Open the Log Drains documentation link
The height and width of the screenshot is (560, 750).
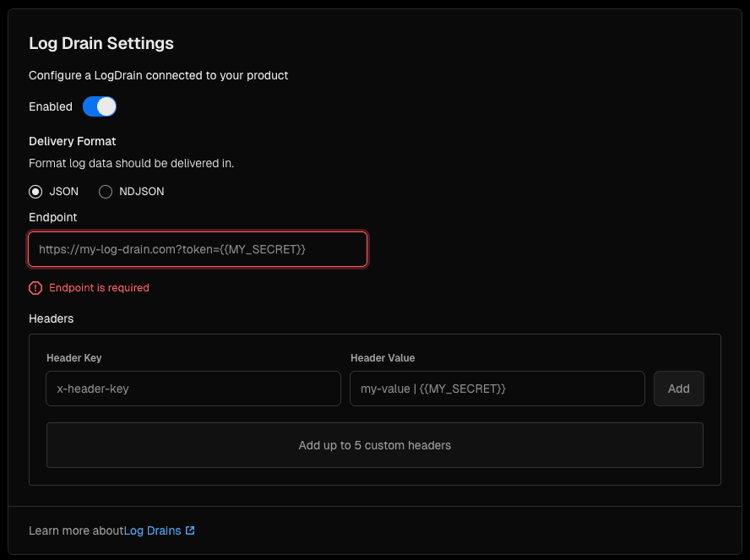point(153,530)
